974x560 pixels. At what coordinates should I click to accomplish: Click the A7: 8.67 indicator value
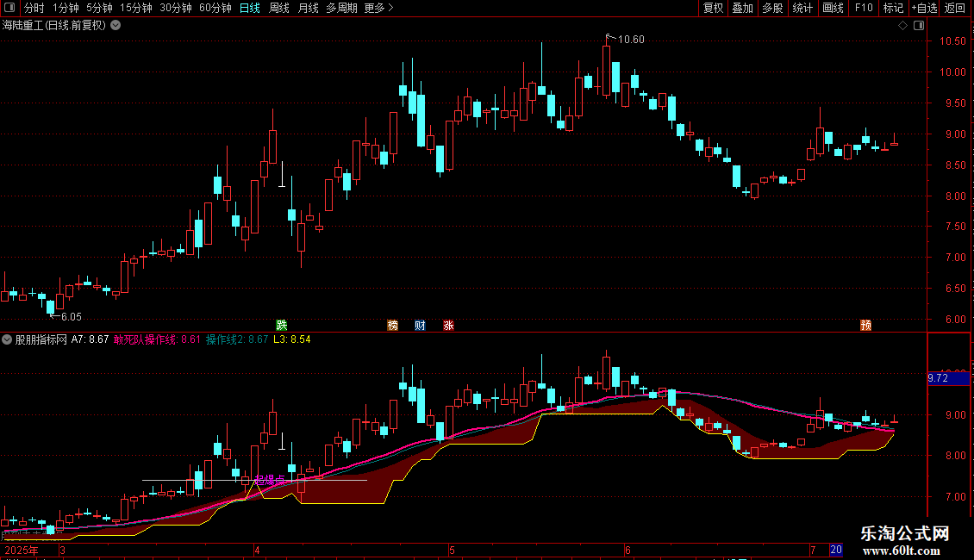[x=90, y=339]
